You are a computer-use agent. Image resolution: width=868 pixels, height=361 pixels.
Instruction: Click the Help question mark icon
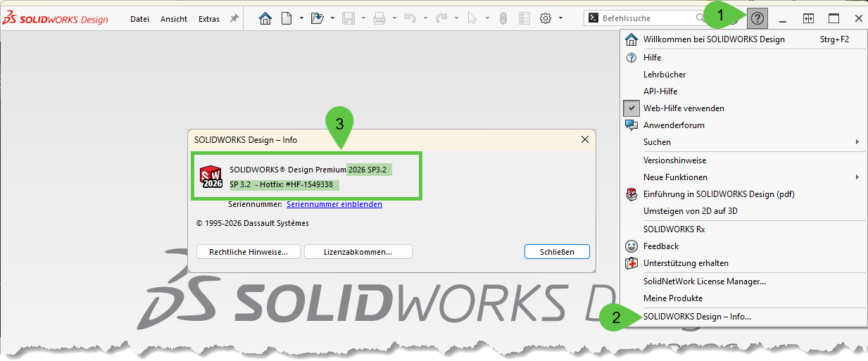pos(757,18)
